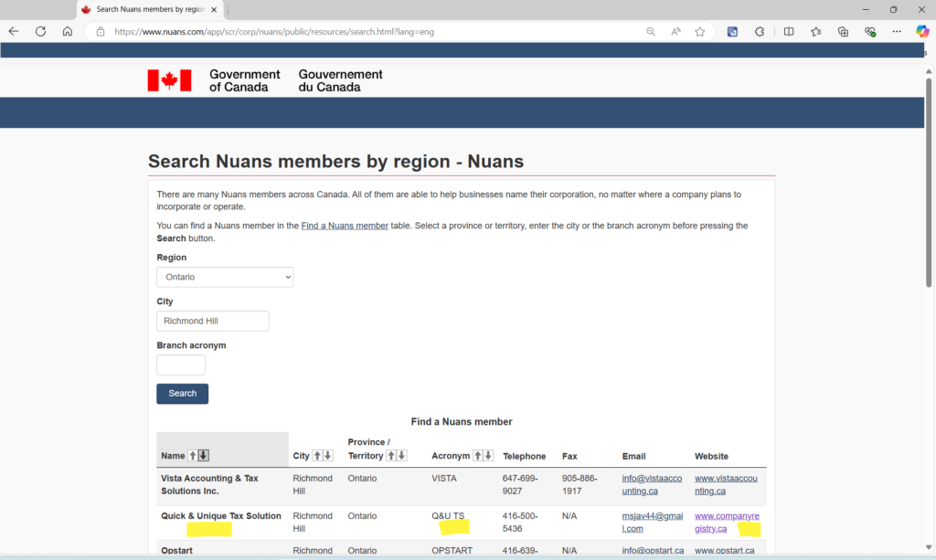Click telephone 416-500-5436
Screen dimensions: 936x560
(x=520, y=523)
